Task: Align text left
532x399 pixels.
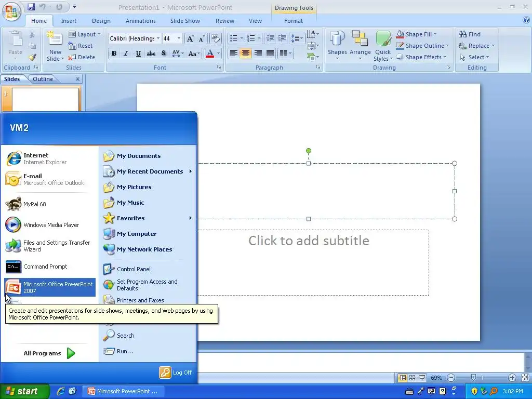Action: click(x=233, y=54)
